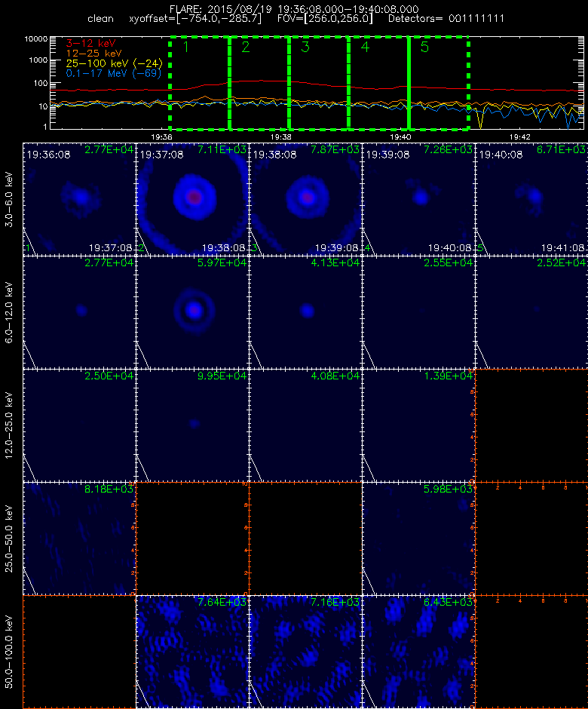Screen dimensions: 588x709
Task: Click interval number 4 on the lightcurve
Action: point(365,47)
